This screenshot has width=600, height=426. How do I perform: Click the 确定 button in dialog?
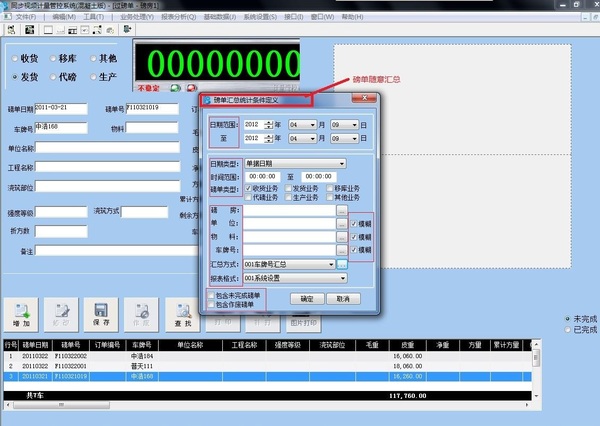307,299
